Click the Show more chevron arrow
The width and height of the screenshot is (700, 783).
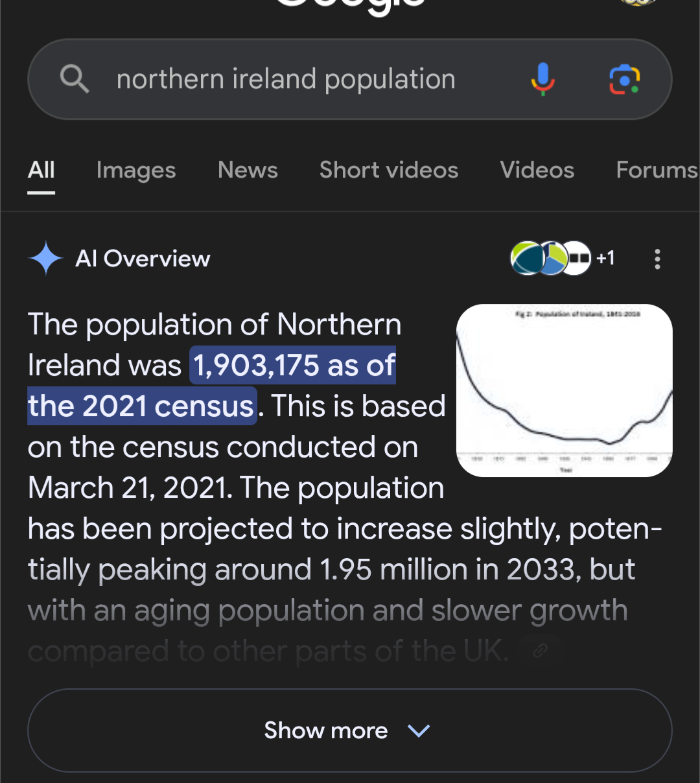click(419, 731)
